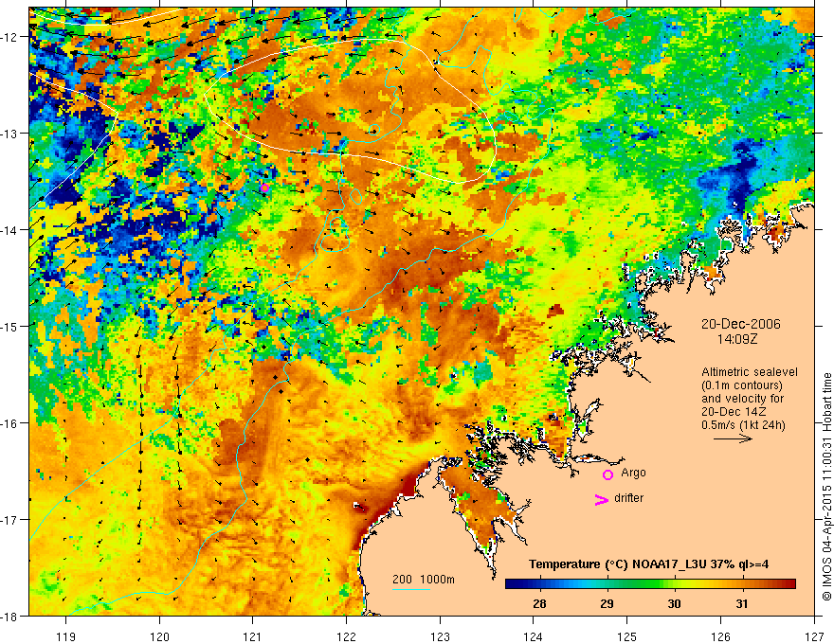The height and width of the screenshot is (644, 834).
Task: Click the 'Altimetric sealevel' text
Action: (750, 372)
